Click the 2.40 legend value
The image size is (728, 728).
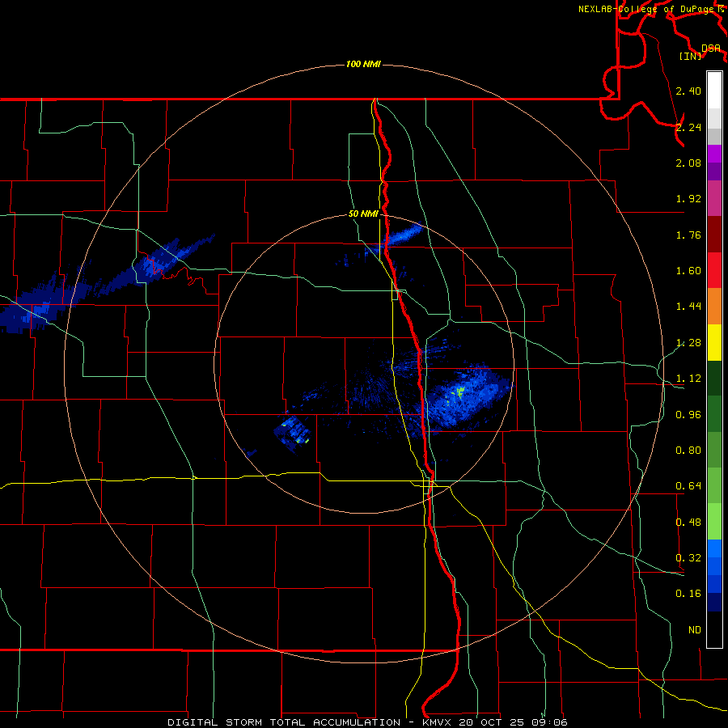[688, 91]
